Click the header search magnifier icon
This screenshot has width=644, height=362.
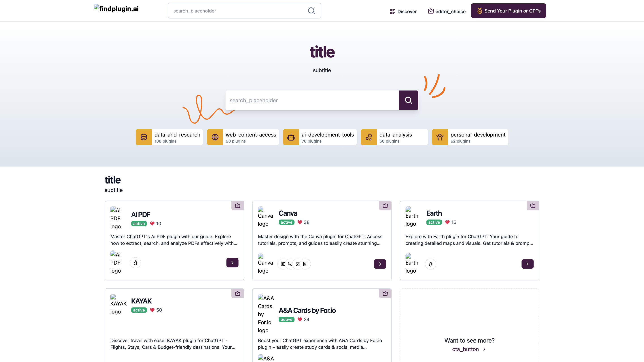pyautogui.click(x=311, y=11)
